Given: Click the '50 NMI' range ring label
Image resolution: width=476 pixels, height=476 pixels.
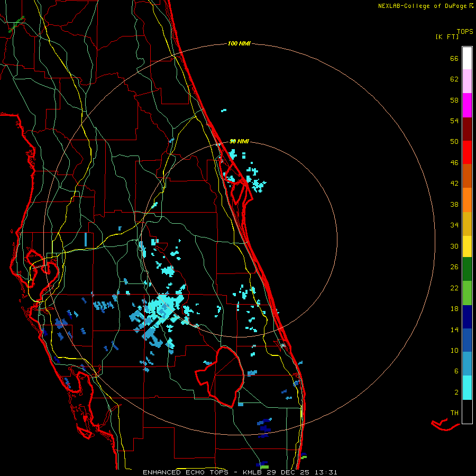Looking at the screenshot, I should 239,141.
